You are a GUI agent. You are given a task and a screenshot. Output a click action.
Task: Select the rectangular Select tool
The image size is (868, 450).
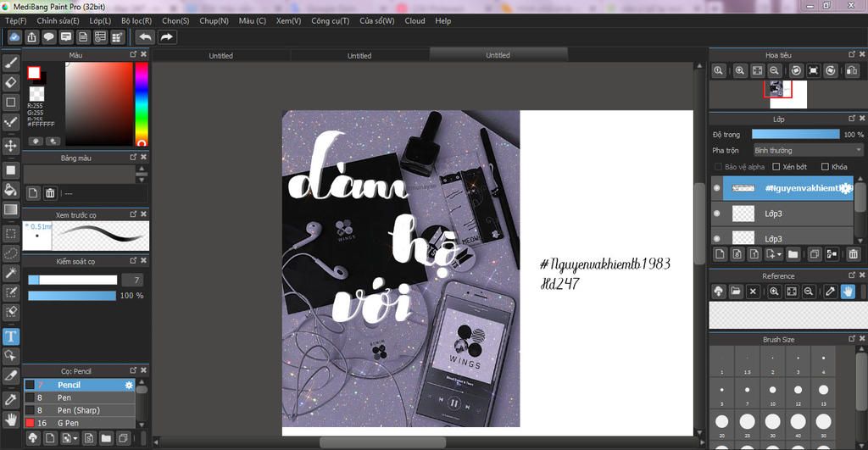point(10,234)
